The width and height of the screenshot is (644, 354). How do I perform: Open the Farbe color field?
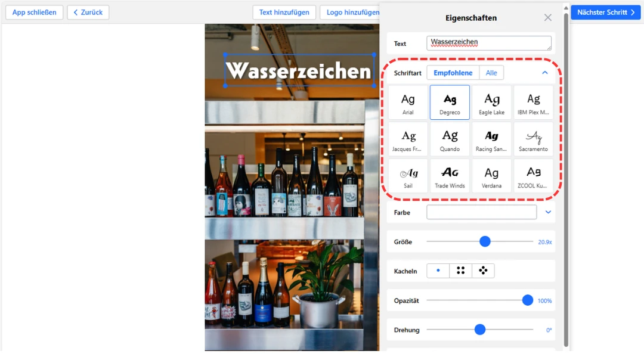[481, 212]
